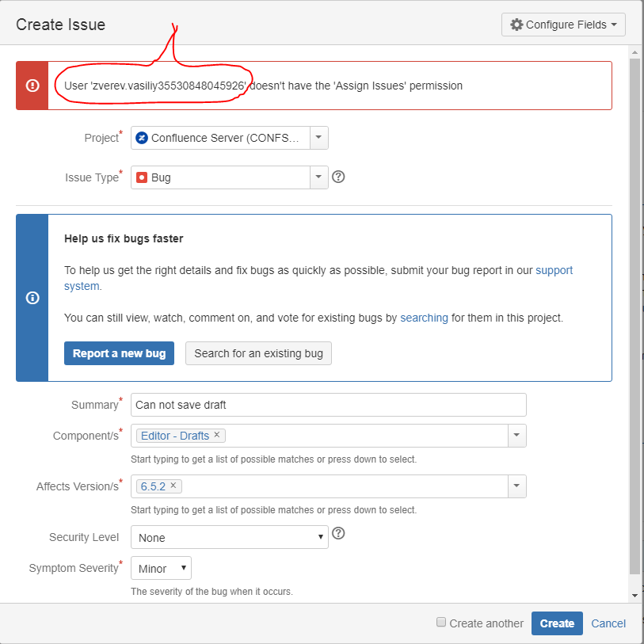Cancel the Create Issue dialog

click(x=608, y=623)
